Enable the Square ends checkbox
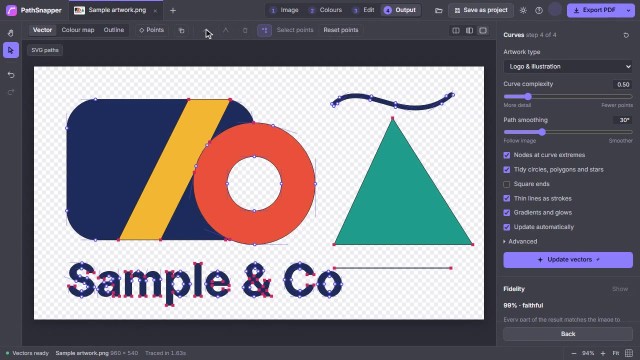Image resolution: width=640 pixels, height=360 pixels. point(507,184)
